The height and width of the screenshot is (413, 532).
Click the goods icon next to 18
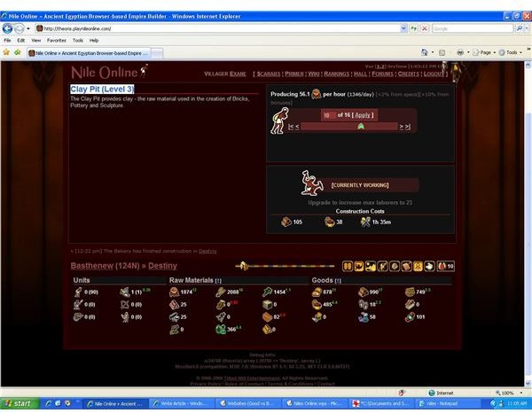pyautogui.click(x=364, y=304)
